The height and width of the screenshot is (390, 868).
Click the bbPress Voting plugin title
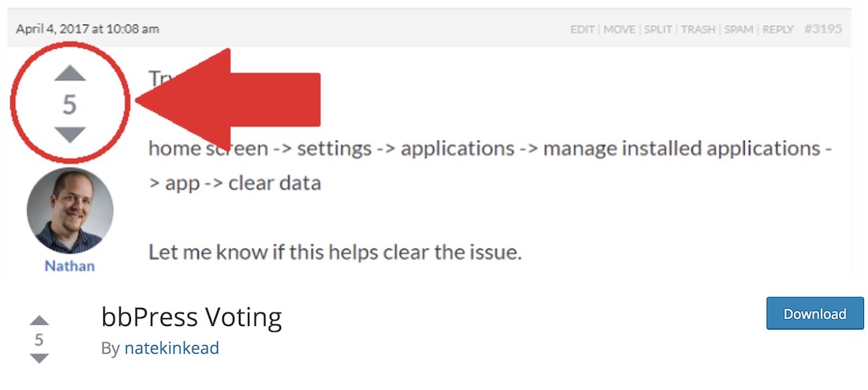pos(192,317)
